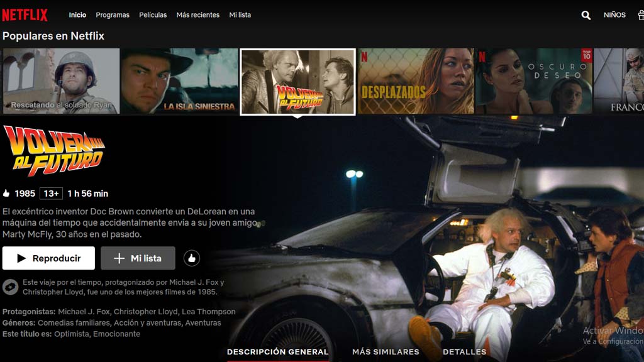Click the Emocionante tag
Image resolution: width=644 pixels, height=362 pixels.
(x=116, y=334)
